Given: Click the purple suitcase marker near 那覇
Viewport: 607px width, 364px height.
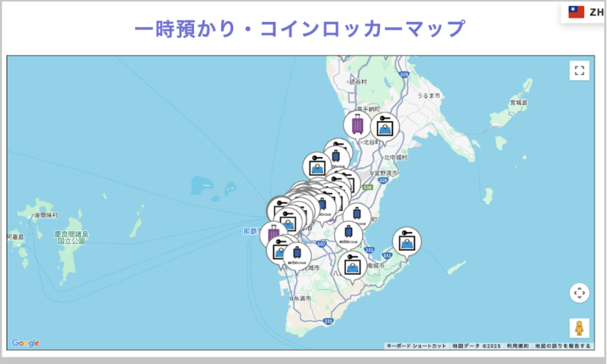Looking at the screenshot, I should (274, 236).
